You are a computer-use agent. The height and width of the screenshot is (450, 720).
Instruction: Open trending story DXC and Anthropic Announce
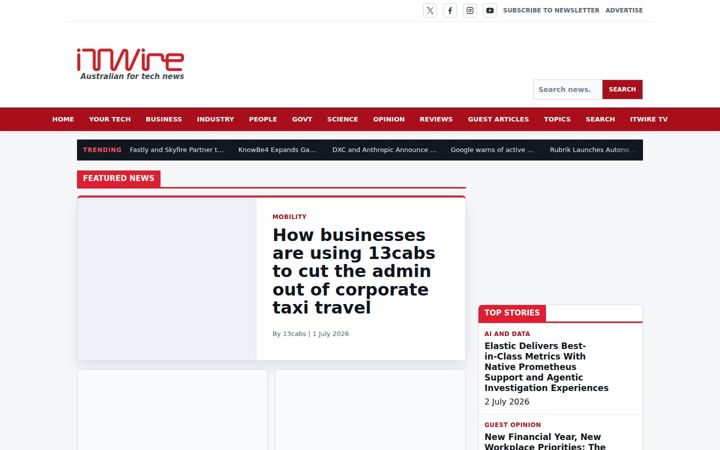384,150
